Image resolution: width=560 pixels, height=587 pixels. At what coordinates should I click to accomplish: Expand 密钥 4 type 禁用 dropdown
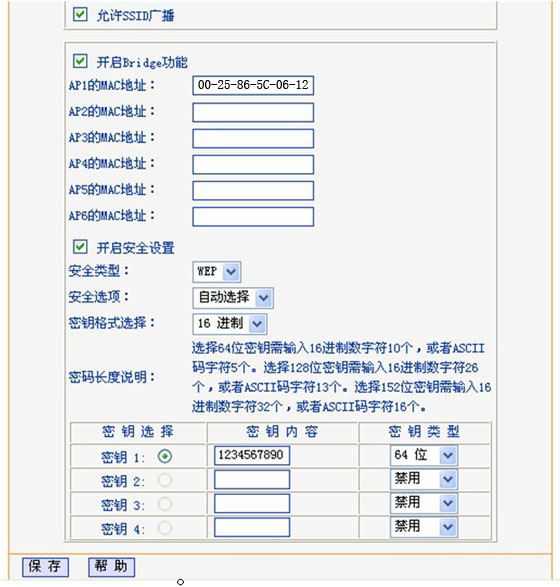(423, 527)
